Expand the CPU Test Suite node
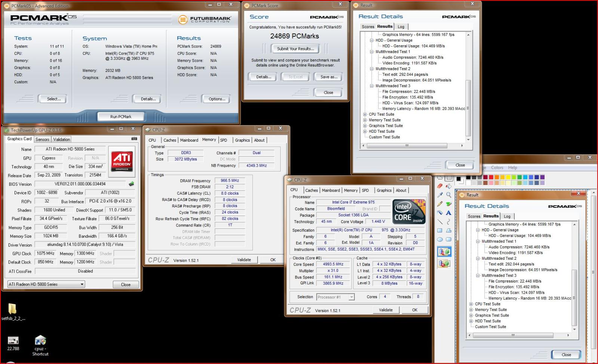The width and height of the screenshot is (598, 364). (x=365, y=114)
